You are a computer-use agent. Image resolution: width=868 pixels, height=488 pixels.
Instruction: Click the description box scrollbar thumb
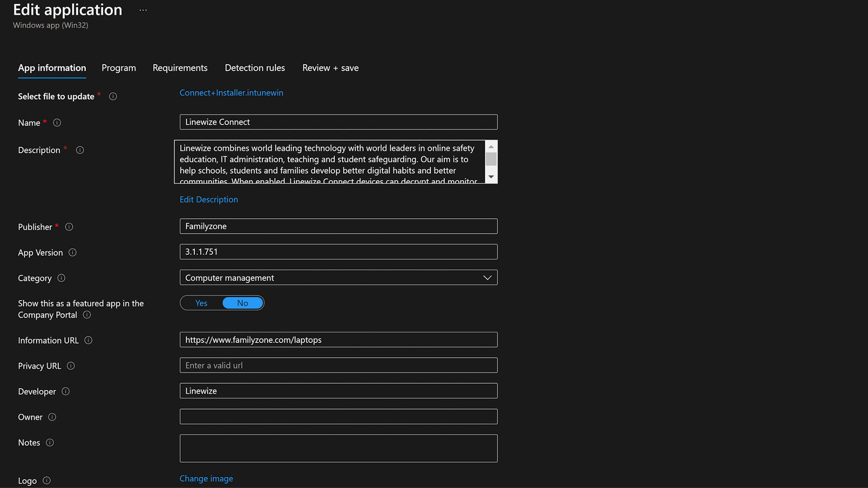[x=491, y=159]
